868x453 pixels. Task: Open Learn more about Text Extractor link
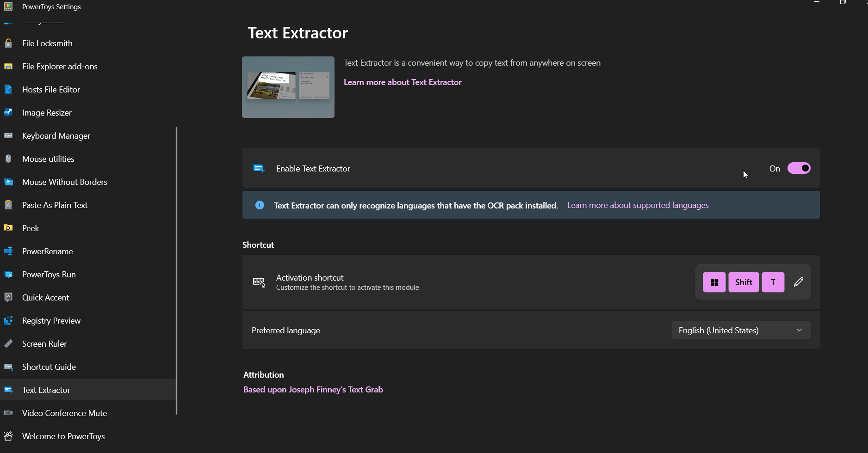coord(403,82)
